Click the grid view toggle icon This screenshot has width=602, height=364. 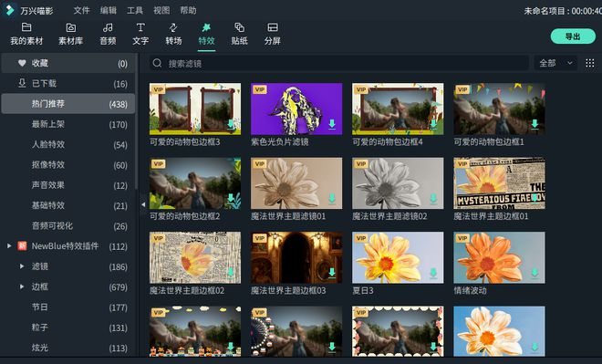[590, 63]
